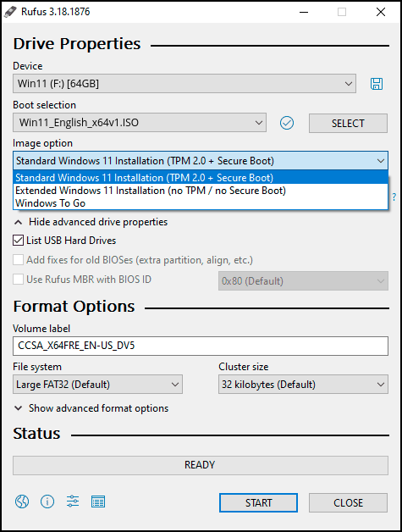This screenshot has height=532, width=402.
Task: Click the save device image disk icon
Action: point(377,84)
